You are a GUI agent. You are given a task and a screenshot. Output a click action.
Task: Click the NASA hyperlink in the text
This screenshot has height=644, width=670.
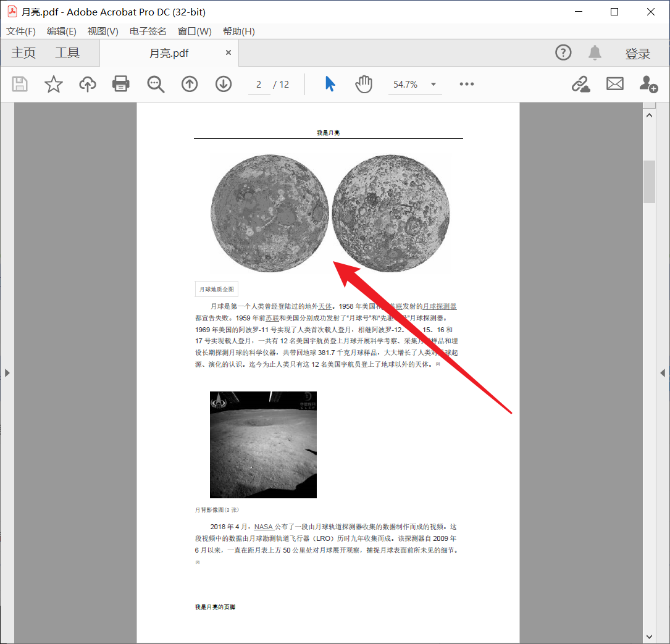(264, 527)
